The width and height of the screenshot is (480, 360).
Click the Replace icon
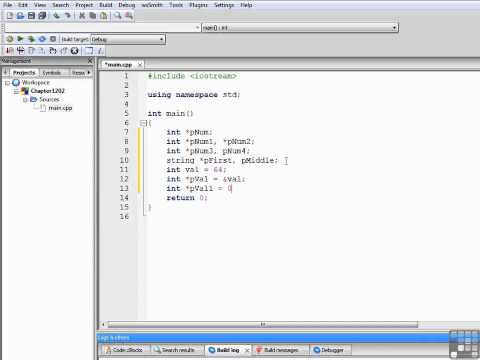click(x=129, y=16)
